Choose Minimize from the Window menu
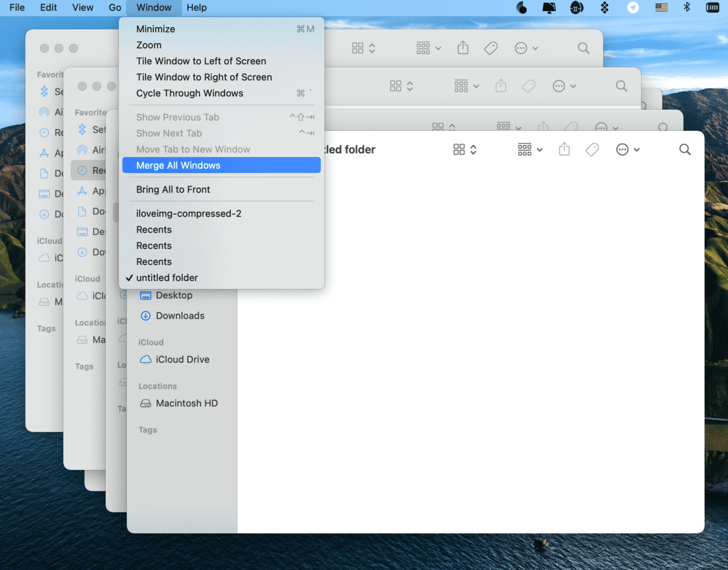Viewport: 728px width, 570px height. pos(221,29)
